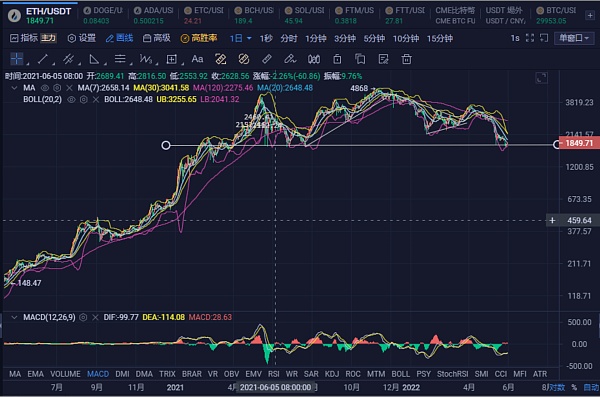Viewport: 600px width, 397px height.
Task: Click the fullscreen icon in top toolbar
Action: (530, 38)
